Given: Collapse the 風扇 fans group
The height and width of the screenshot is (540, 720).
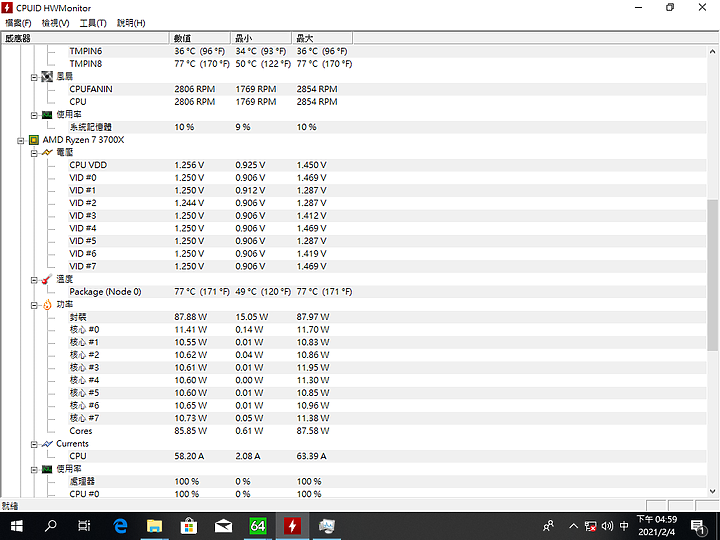Looking at the screenshot, I should tap(34, 77).
